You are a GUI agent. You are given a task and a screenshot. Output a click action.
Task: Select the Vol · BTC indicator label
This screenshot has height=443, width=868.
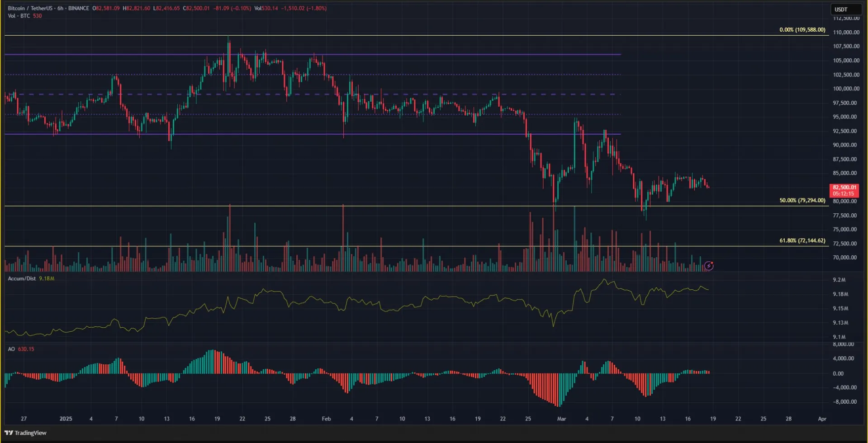(x=19, y=16)
